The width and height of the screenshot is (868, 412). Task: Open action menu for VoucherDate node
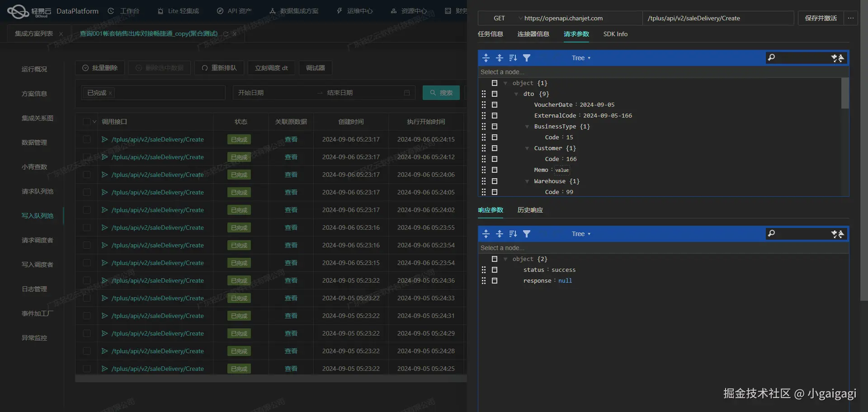[495, 105]
